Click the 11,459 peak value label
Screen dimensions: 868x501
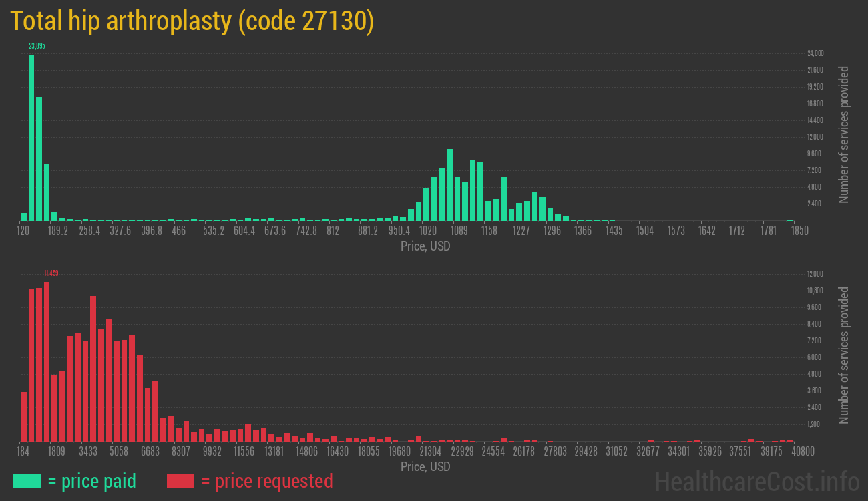51,273
